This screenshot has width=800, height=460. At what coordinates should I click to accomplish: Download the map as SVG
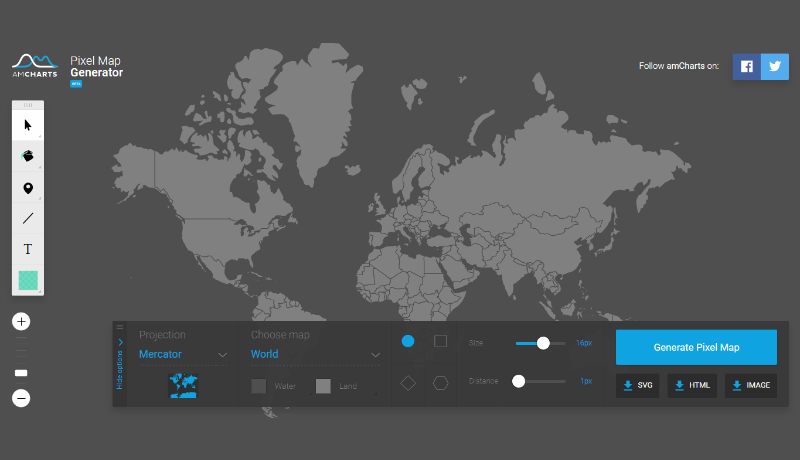pyautogui.click(x=637, y=385)
